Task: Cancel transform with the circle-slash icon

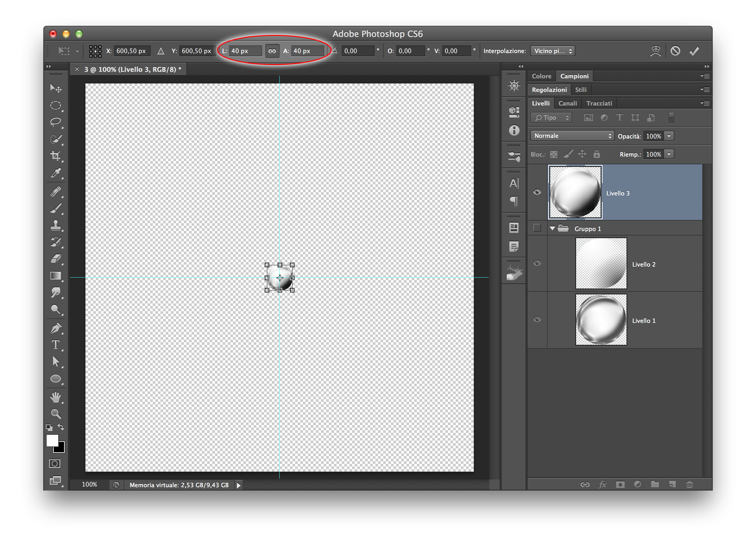Action: (x=675, y=51)
